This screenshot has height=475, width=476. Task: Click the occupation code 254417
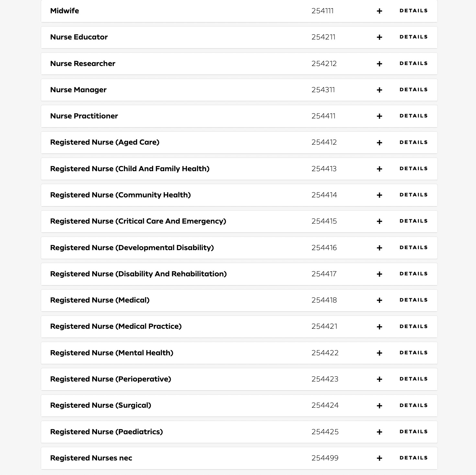(x=324, y=274)
